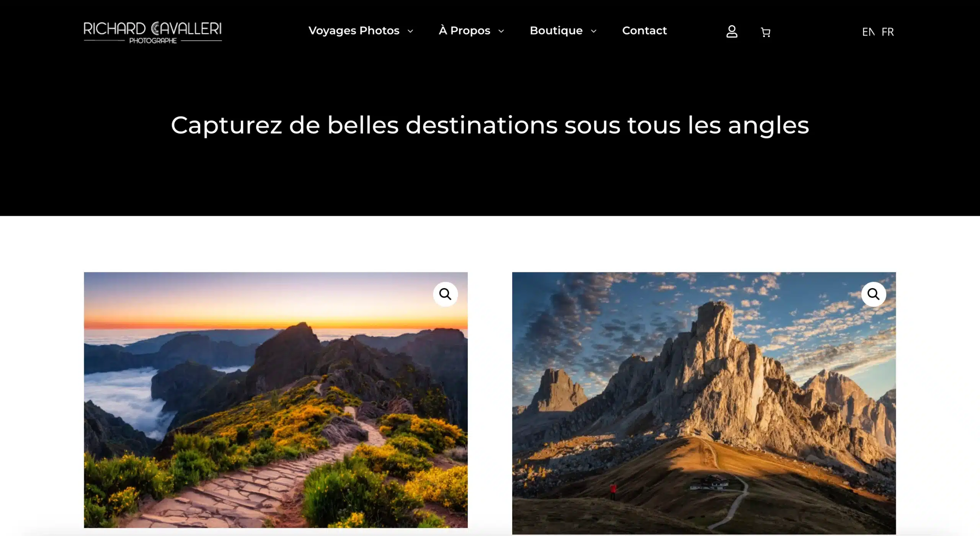Open the user account icon
Image resolution: width=980 pixels, height=536 pixels.
(x=732, y=31)
